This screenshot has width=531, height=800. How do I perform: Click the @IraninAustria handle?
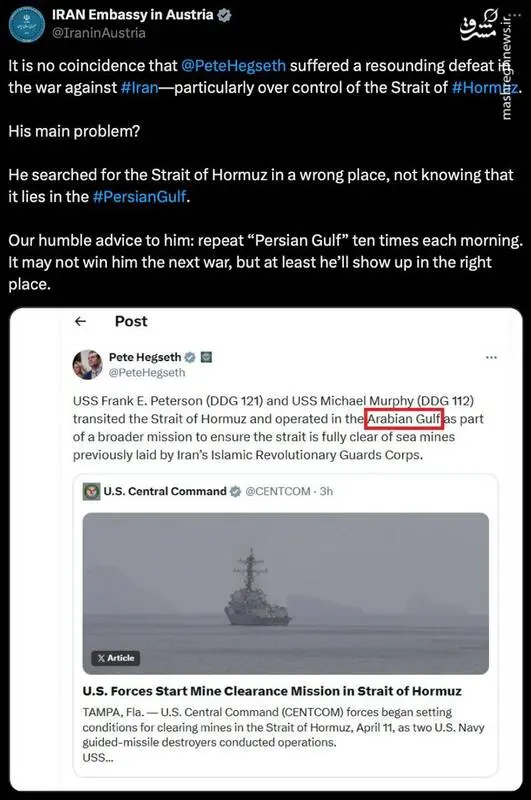(98, 33)
